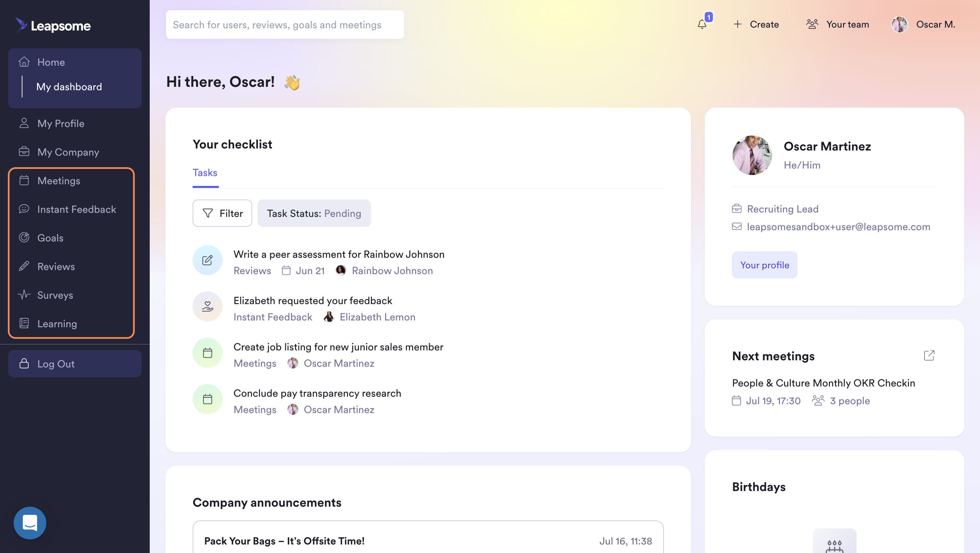
Task: Click the notification bell icon
Action: 702,25
